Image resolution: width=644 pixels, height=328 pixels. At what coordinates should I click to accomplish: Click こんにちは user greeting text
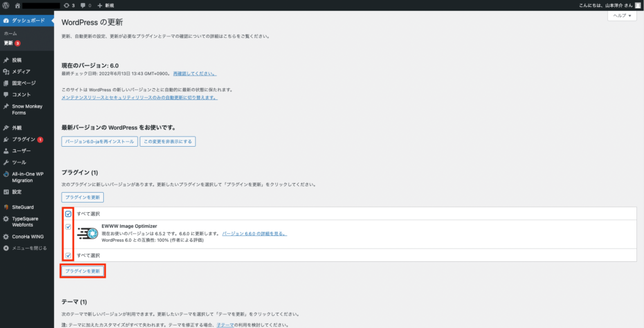[x=606, y=5]
